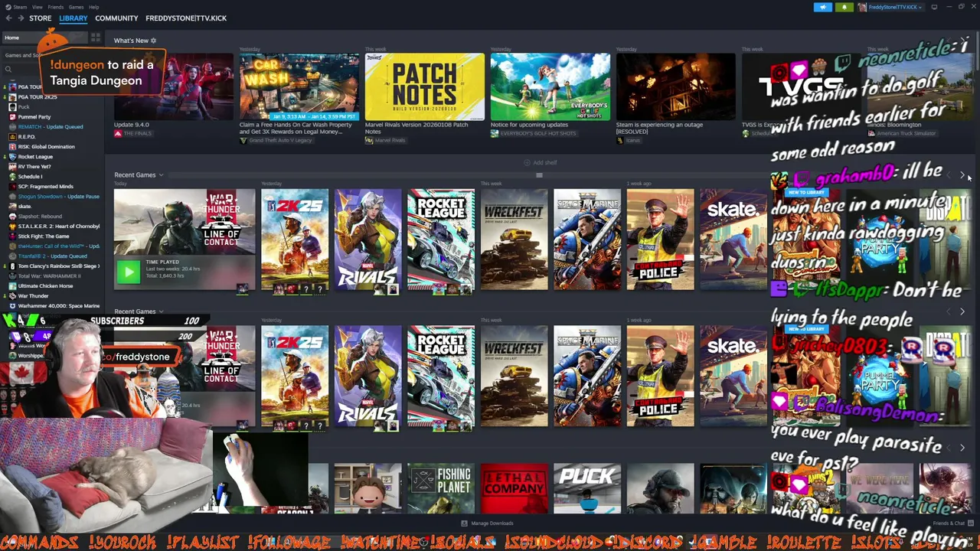Viewport: 980px width, 551px height.
Task: Open Rocket League in the sidebar list
Action: [x=35, y=156]
